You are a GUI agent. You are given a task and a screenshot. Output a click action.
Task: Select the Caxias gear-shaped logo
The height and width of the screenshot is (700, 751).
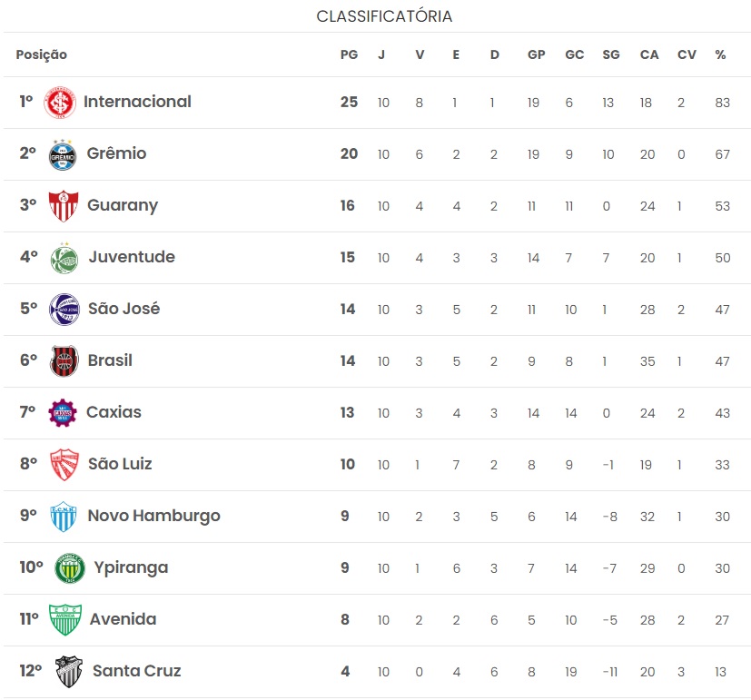(x=63, y=413)
